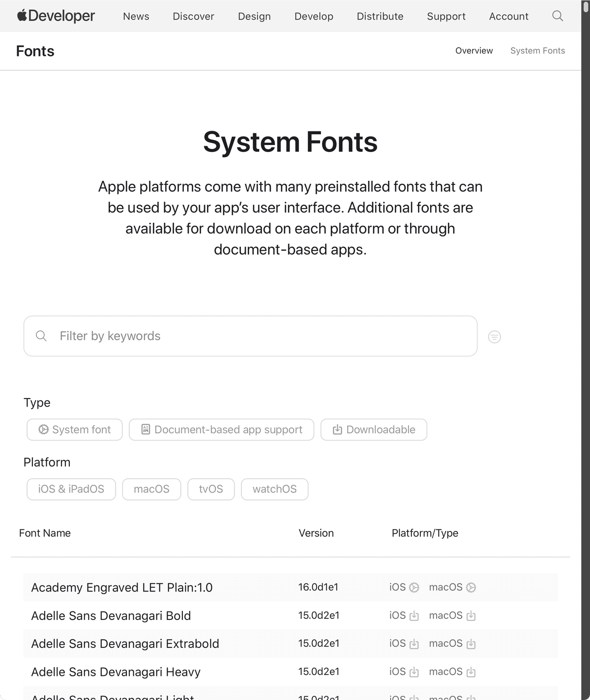Click the System Fonts link
Image resolution: width=590 pixels, height=700 pixels.
click(537, 51)
